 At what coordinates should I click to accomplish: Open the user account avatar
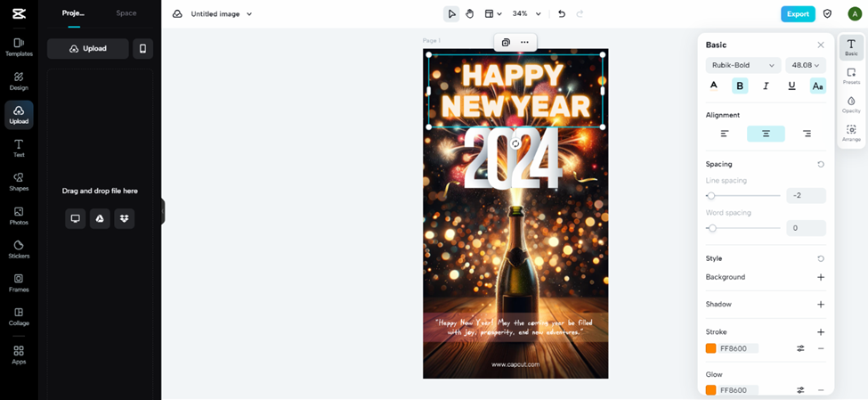click(x=854, y=14)
